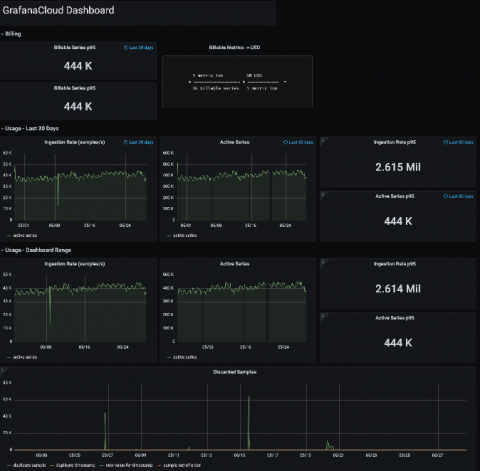Image resolution: width=480 pixels, height=471 pixels.
Task: Open info corner of Discarded Samples panel
Action: 3,370
